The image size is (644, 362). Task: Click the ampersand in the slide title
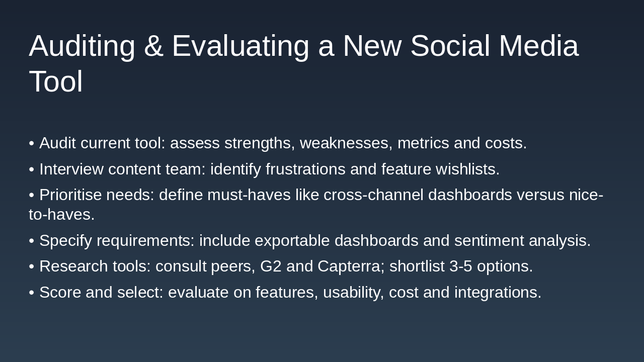[x=153, y=46]
